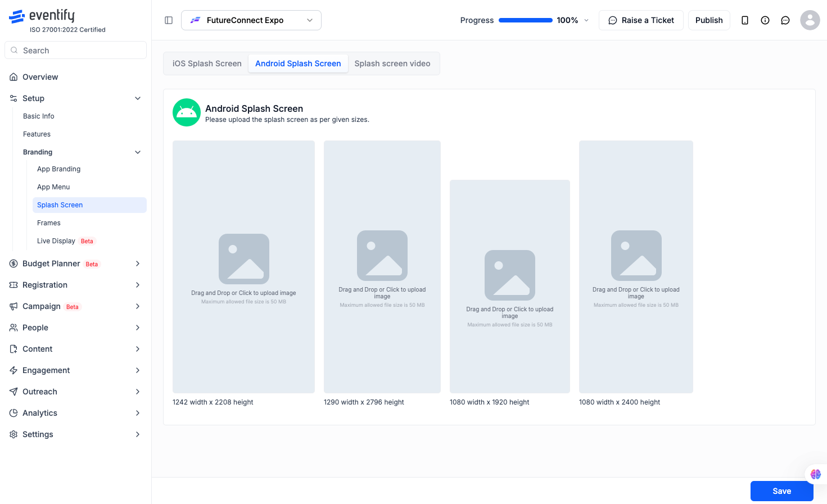Viewport: 827px width, 504px height.
Task: Expand the Budget Planner chevron
Action: point(138,264)
